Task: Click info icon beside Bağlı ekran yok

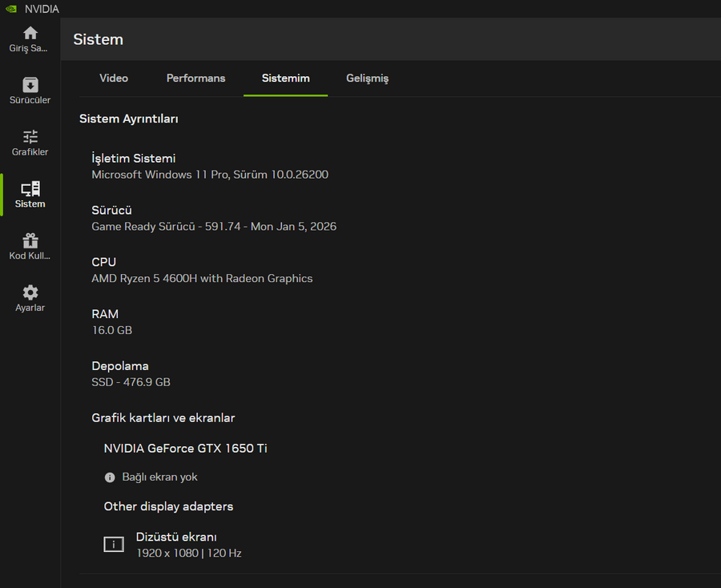Action: tap(110, 477)
